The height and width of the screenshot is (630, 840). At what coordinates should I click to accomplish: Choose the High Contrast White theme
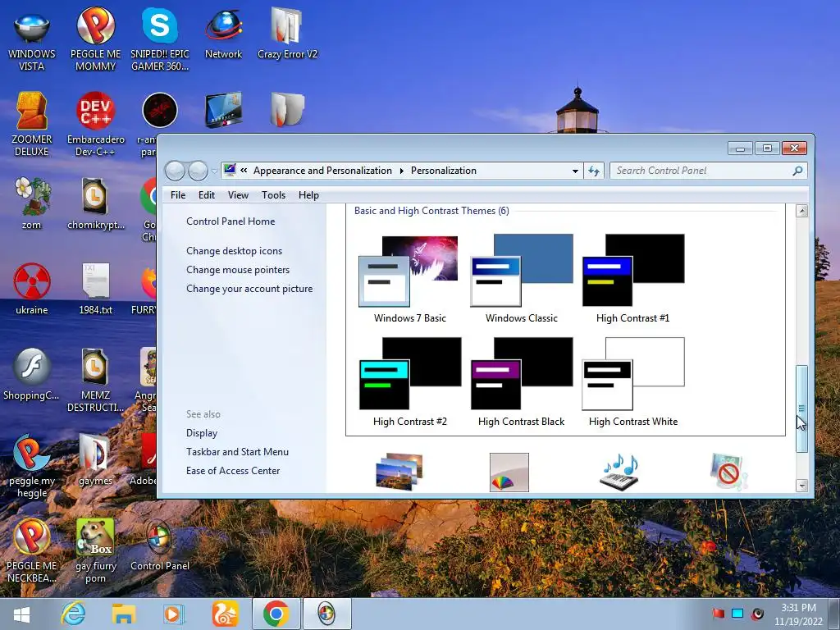pos(632,382)
